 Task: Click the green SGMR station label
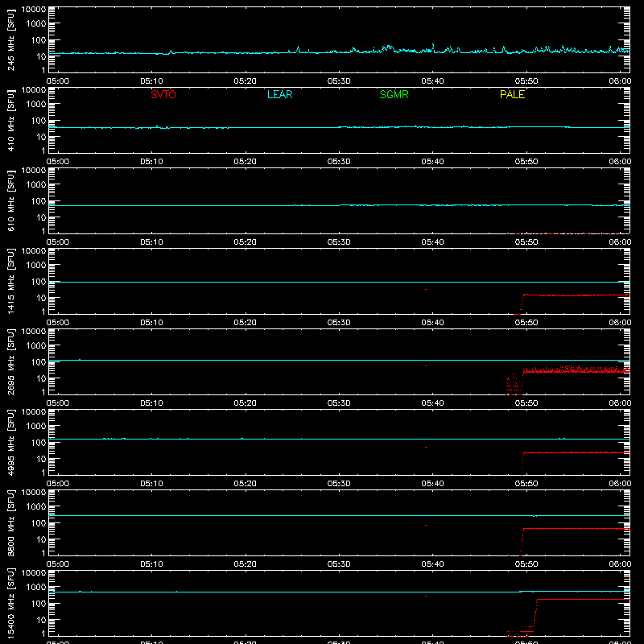coord(394,94)
